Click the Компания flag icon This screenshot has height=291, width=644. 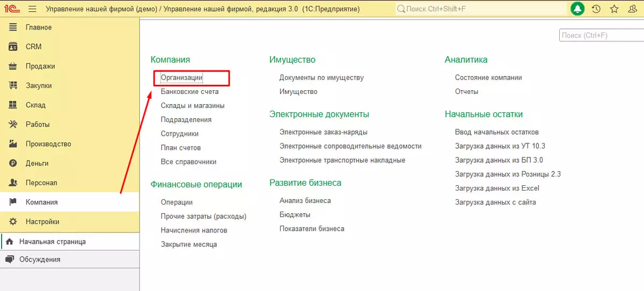click(x=13, y=202)
